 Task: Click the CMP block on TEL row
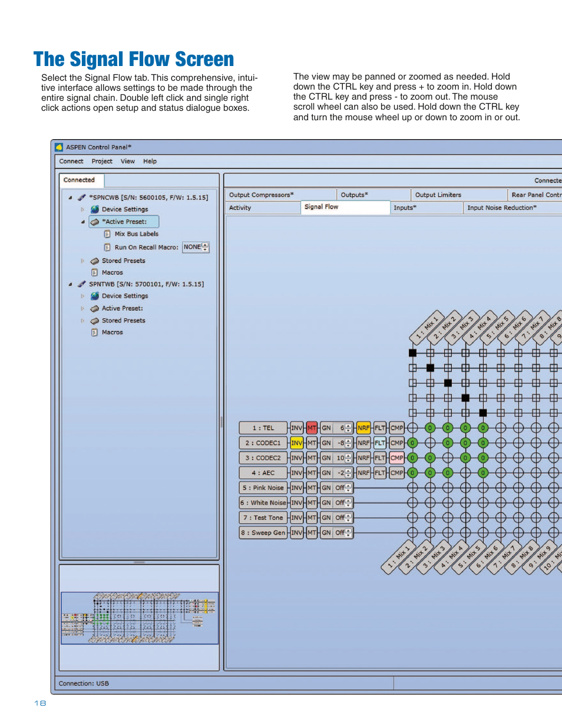tap(397, 428)
